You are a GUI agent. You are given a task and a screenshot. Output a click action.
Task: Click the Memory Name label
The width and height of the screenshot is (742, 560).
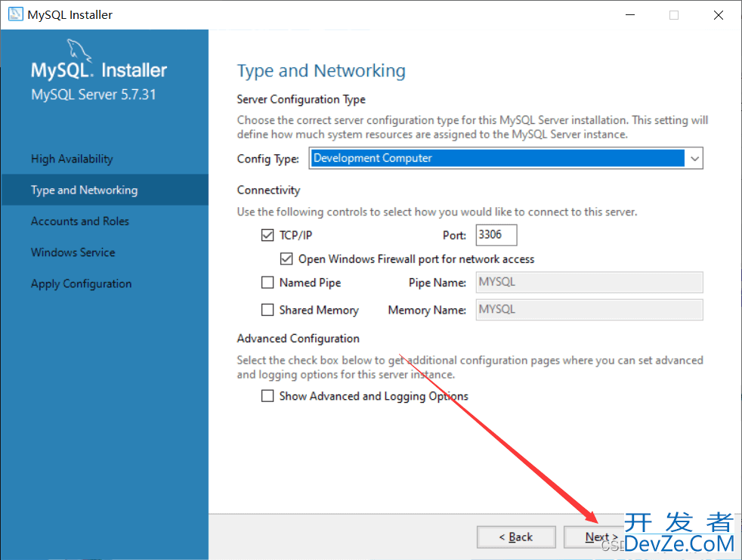click(427, 310)
